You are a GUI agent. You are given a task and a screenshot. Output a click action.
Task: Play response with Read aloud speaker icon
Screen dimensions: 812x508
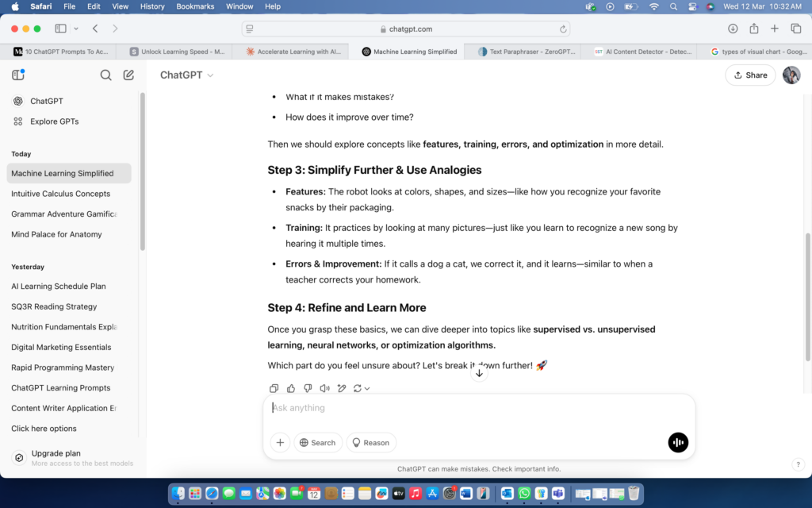pos(324,388)
